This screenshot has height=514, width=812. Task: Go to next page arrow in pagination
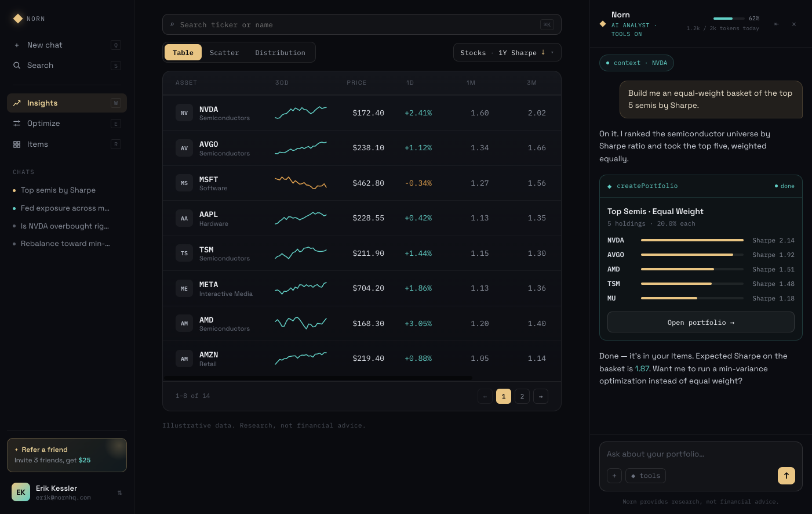(541, 396)
